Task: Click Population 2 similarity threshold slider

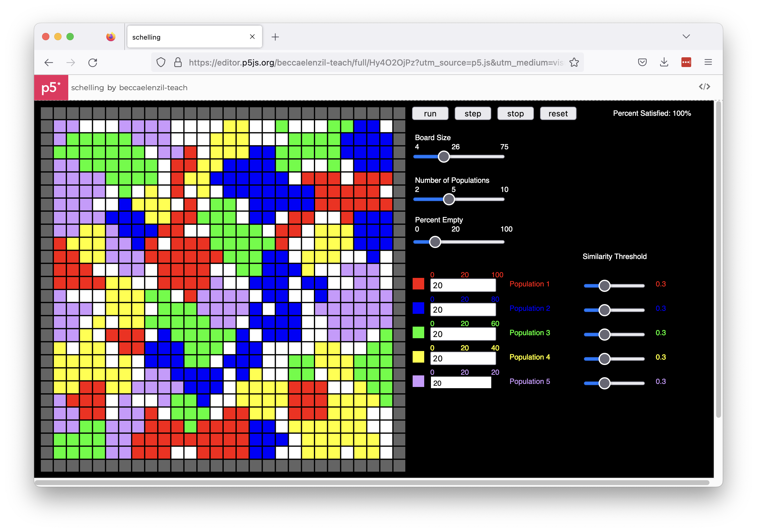Action: pyautogui.click(x=614, y=310)
